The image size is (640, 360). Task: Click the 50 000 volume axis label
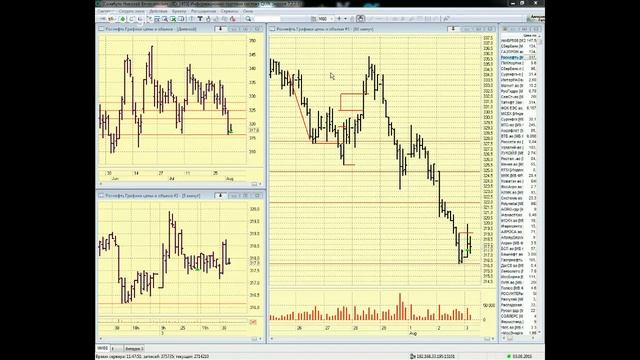click(x=489, y=305)
